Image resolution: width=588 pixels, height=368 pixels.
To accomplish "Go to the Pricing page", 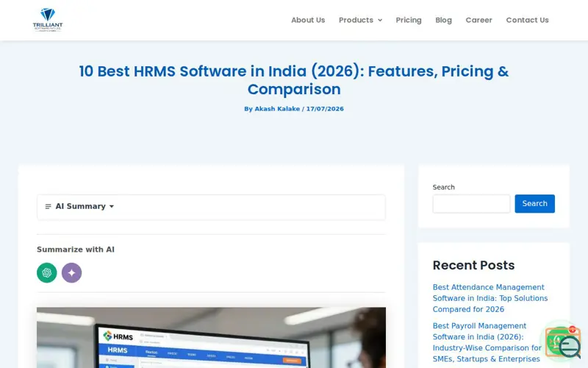I will [409, 20].
